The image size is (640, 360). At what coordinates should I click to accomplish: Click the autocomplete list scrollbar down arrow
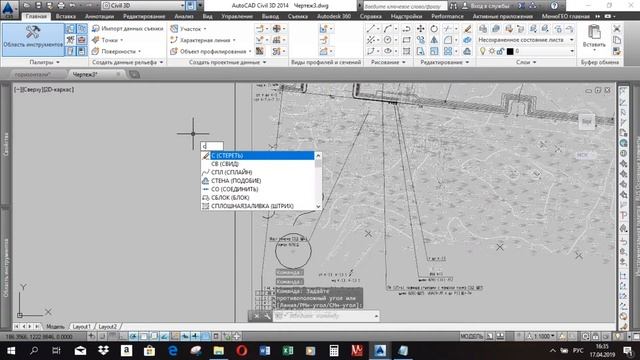318,207
